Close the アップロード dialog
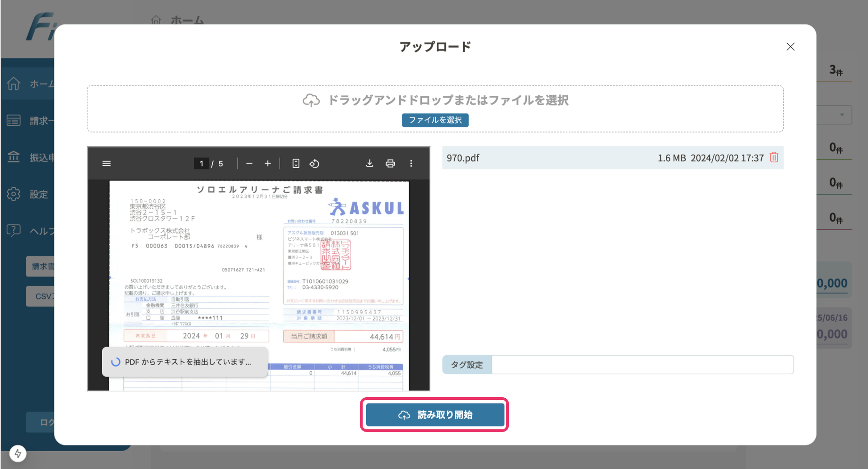868x469 pixels. pyautogui.click(x=790, y=47)
